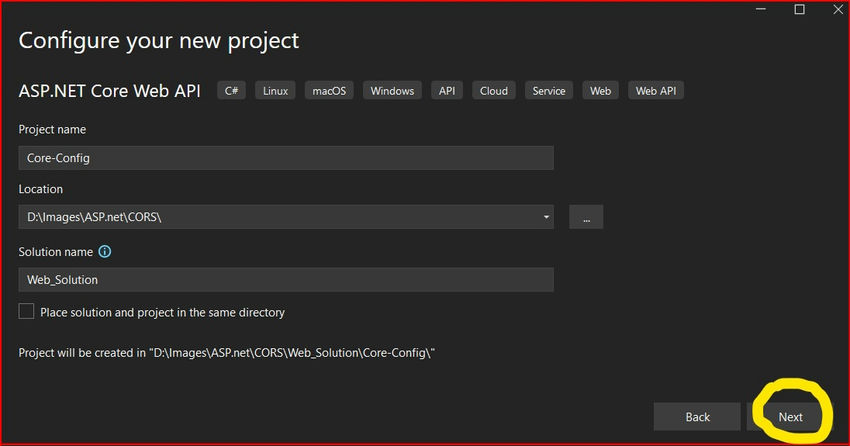Click the Service tag

click(549, 91)
